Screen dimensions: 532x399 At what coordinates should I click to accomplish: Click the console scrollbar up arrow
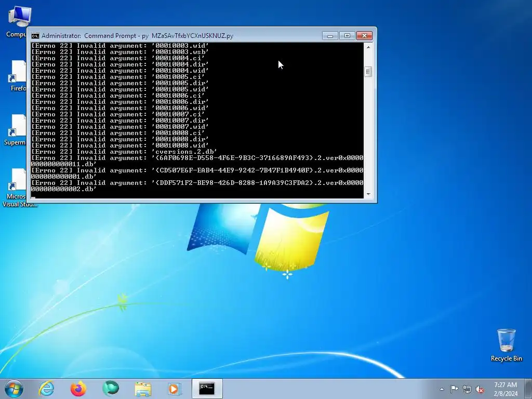368,47
